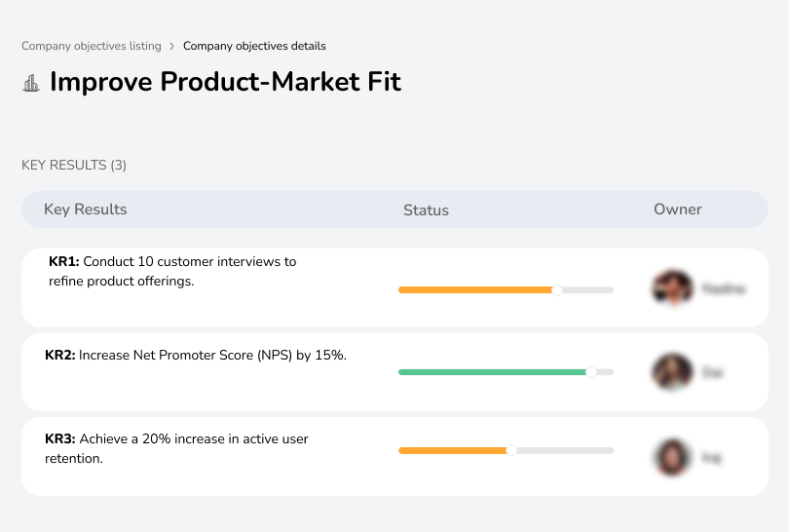The height and width of the screenshot is (532, 789).
Task: Click KR2 owner avatar photo
Action: [x=673, y=372]
